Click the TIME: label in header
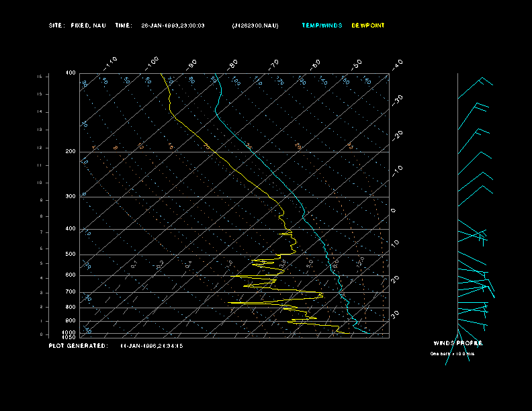This screenshot has width=532, height=411. pyautogui.click(x=124, y=26)
